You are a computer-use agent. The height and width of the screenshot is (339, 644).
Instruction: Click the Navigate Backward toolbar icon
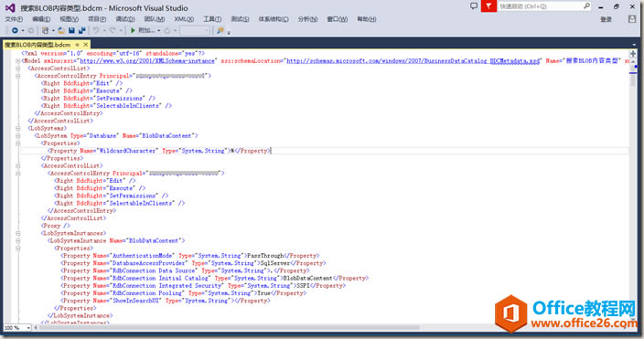[15, 30]
